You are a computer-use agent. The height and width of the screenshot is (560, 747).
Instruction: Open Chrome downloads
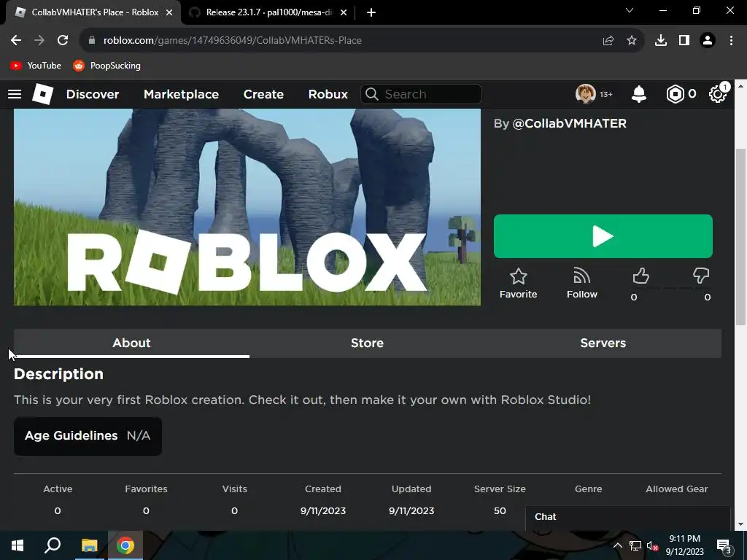(x=660, y=40)
